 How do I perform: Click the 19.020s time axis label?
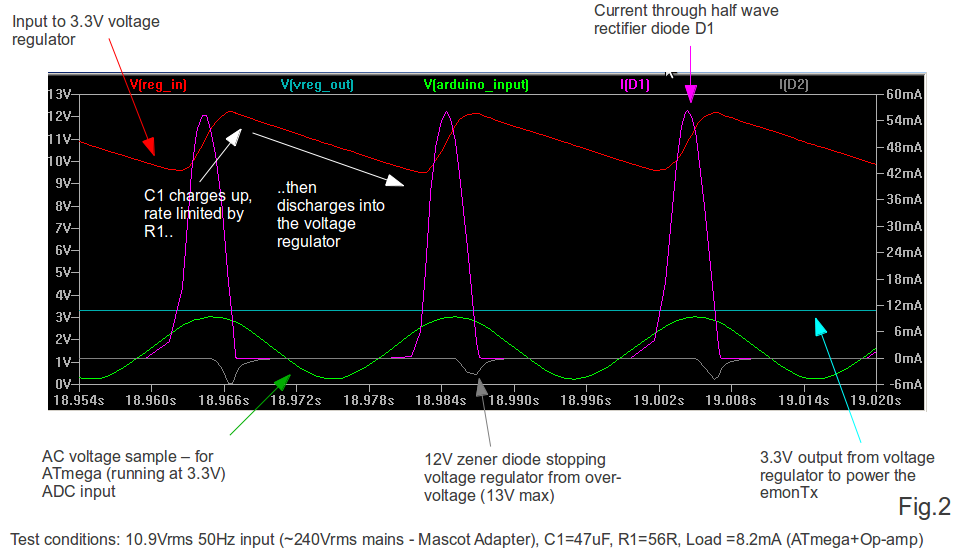pos(876,400)
